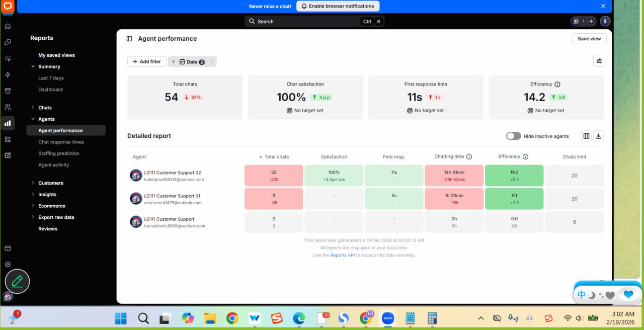Expand the Insights section
The width and height of the screenshot is (644, 330).
[x=47, y=195]
